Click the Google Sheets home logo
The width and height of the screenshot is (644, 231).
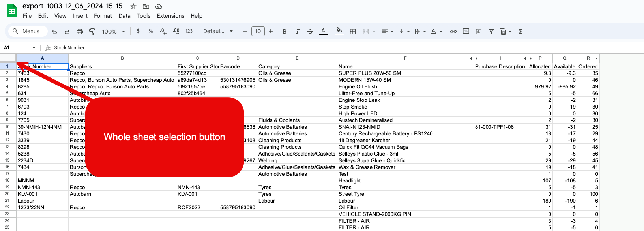12,11
